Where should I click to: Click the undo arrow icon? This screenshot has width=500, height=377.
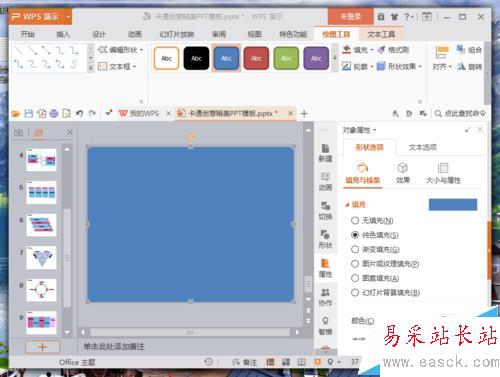79,114
